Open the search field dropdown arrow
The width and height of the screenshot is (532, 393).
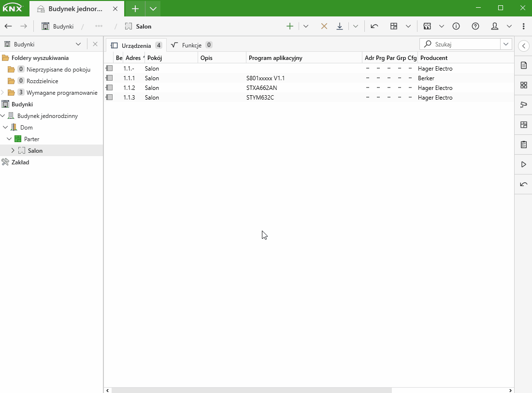tap(506, 44)
